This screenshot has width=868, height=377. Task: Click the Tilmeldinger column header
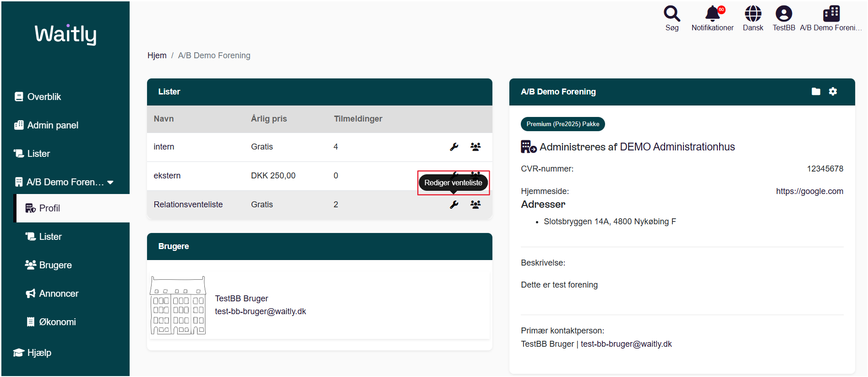(x=358, y=119)
